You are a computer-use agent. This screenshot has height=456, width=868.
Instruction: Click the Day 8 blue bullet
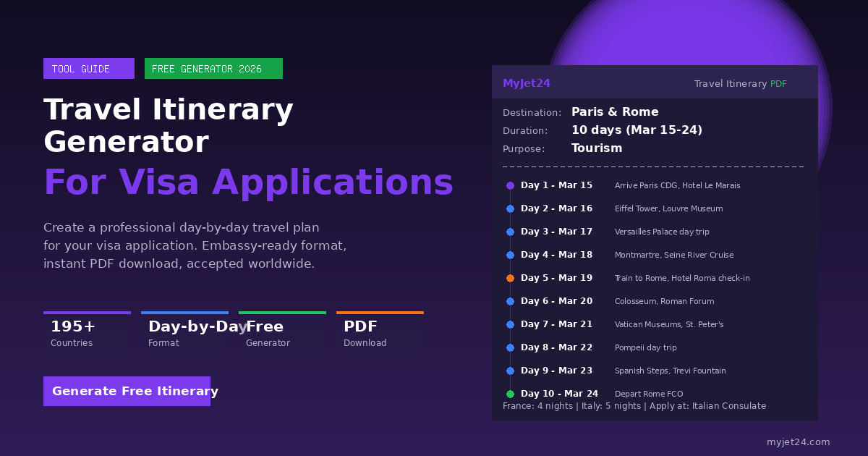510,347
